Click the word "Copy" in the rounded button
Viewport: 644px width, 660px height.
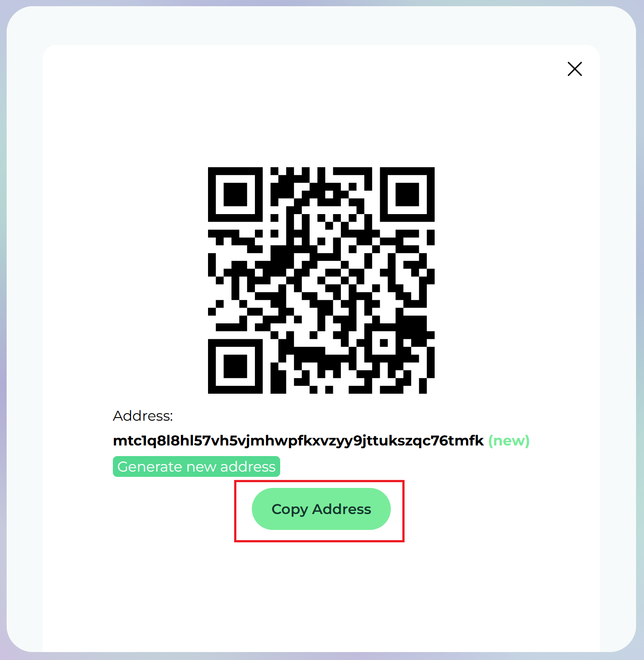click(x=289, y=509)
